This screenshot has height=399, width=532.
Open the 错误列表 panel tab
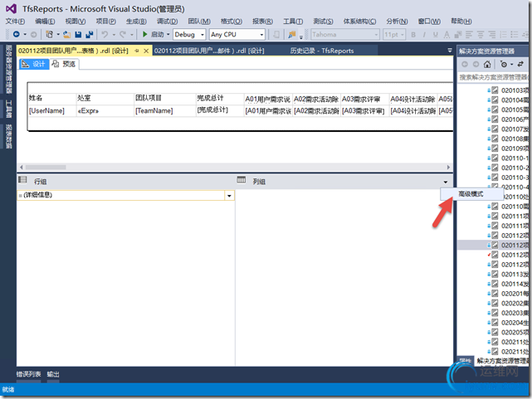[28, 374]
